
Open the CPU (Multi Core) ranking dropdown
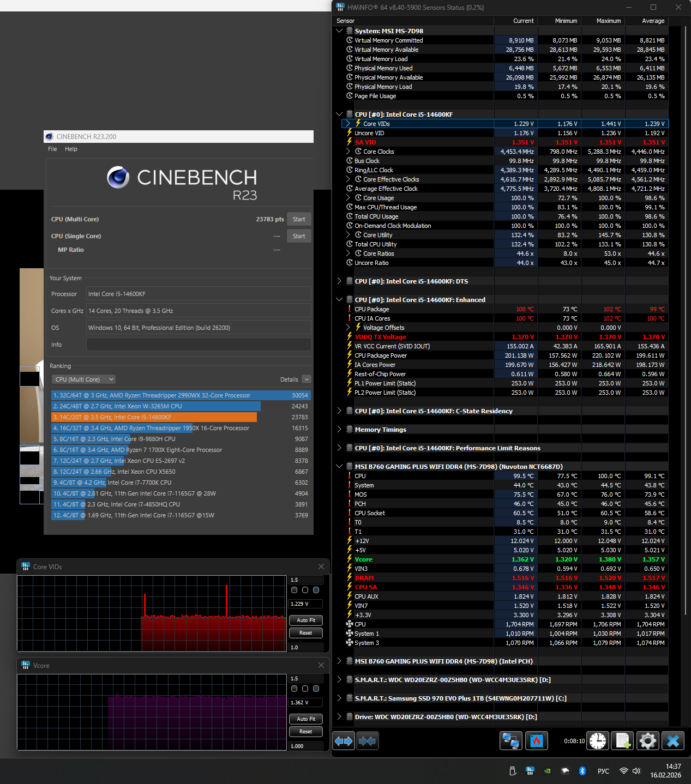84,379
